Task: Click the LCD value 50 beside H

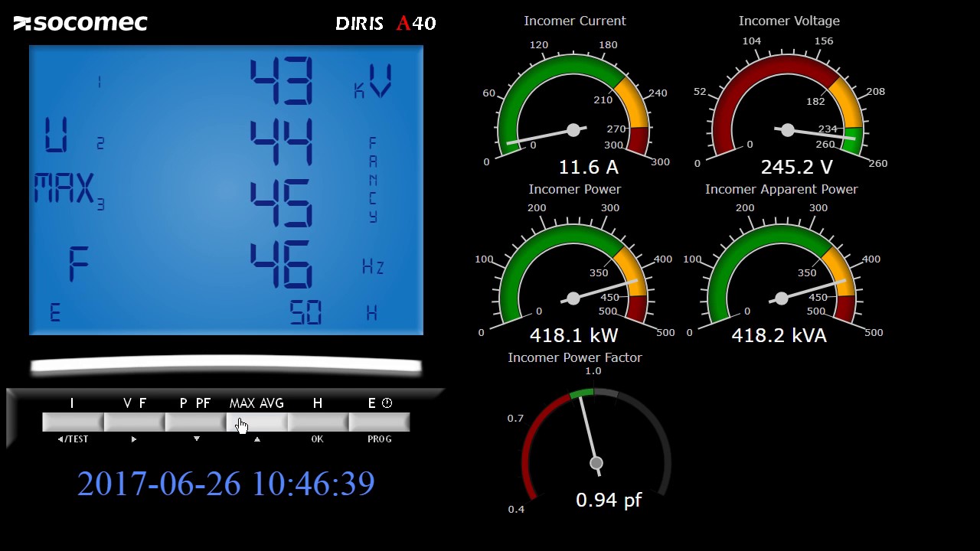Action: [x=305, y=312]
